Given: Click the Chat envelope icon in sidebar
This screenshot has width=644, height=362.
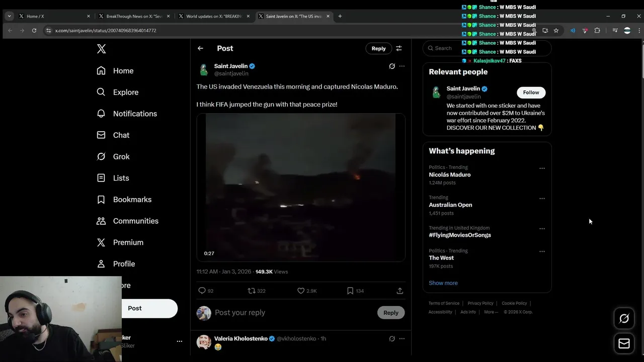Looking at the screenshot, I should coord(101,135).
